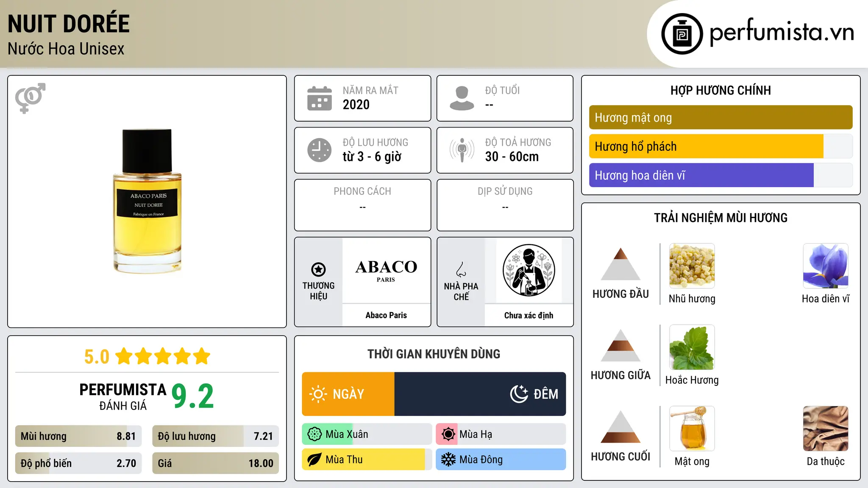Select the Mùa Xuân season bar
This screenshot has width=868, height=488.
[x=367, y=434]
